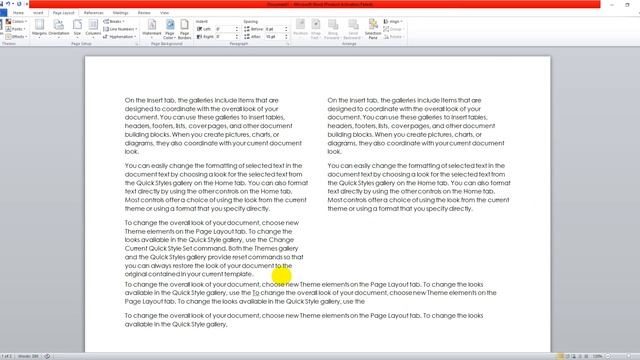
Task: Open the Orientation options
Action: coord(59,28)
